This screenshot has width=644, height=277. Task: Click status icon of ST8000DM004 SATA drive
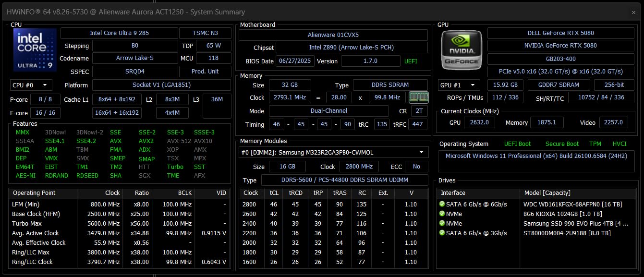click(442, 233)
